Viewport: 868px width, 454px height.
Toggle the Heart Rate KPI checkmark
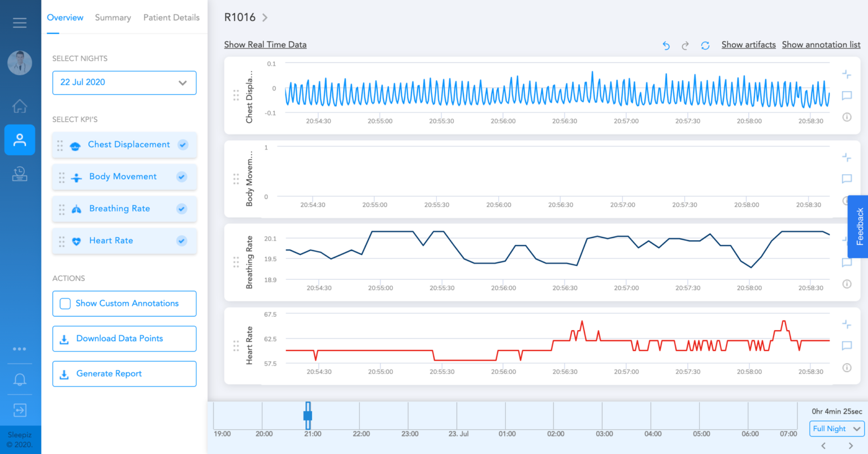coord(181,241)
